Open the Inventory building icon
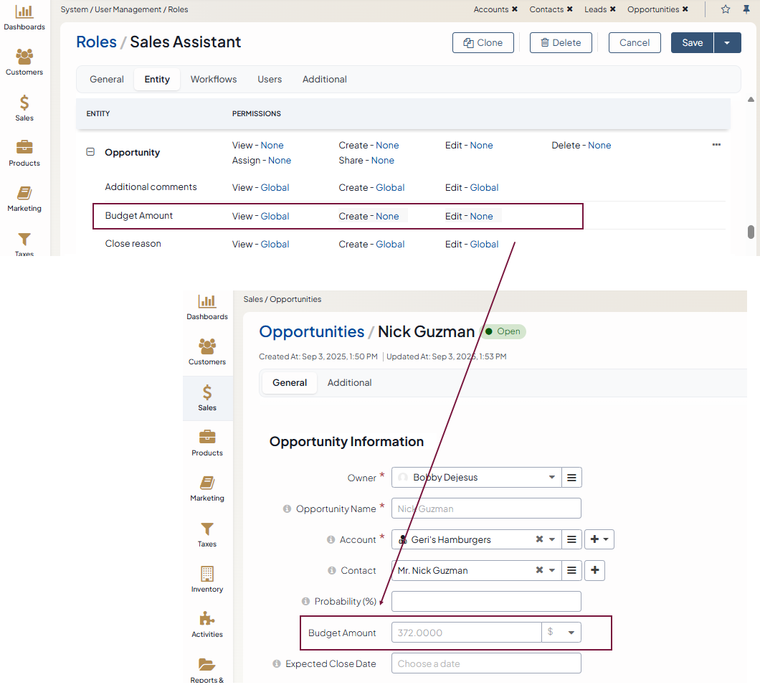This screenshot has height=700, width=760. pyautogui.click(x=207, y=574)
